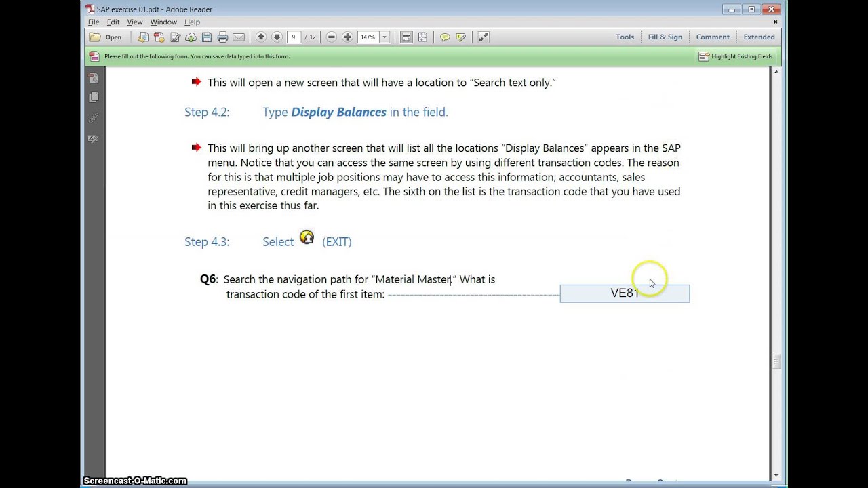Save the file with floppy icon

coord(207,37)
